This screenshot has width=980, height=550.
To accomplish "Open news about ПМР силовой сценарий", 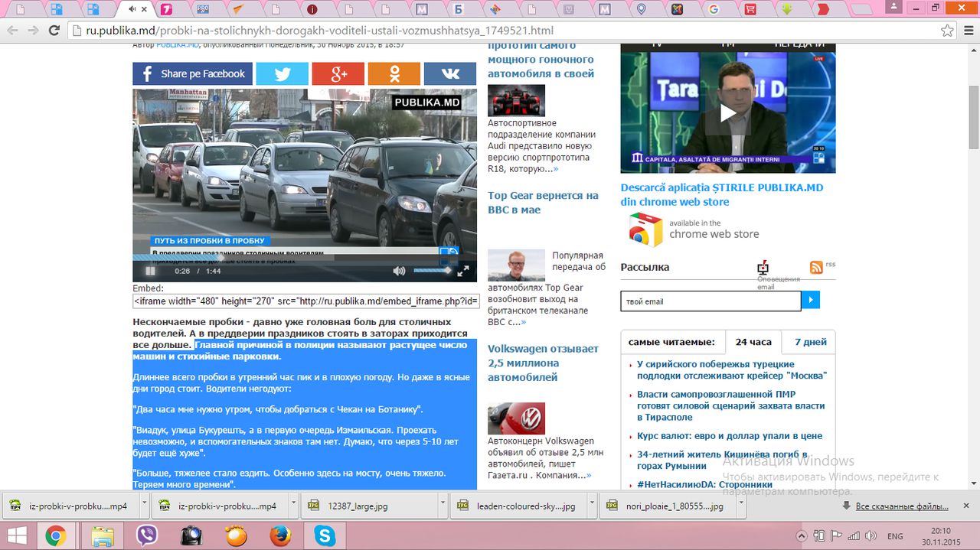I will click(x=731, y=405).
